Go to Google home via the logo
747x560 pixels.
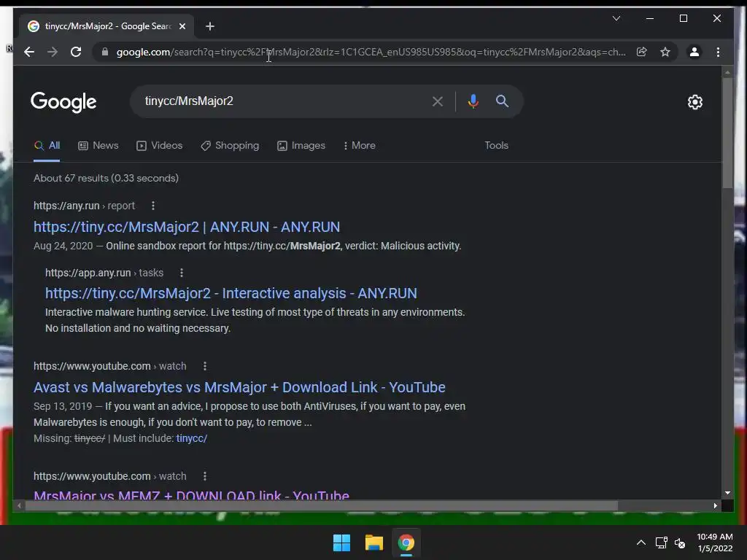point(63,102)
